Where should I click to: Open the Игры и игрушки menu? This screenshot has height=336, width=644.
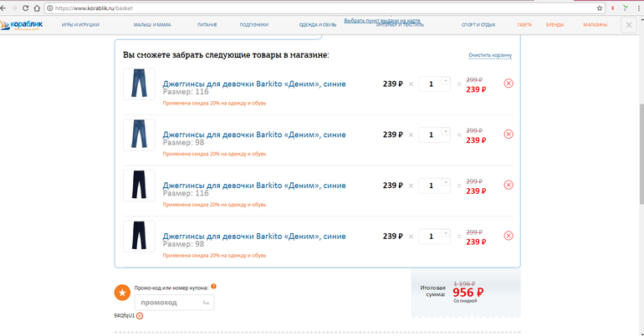coord(80,25)
